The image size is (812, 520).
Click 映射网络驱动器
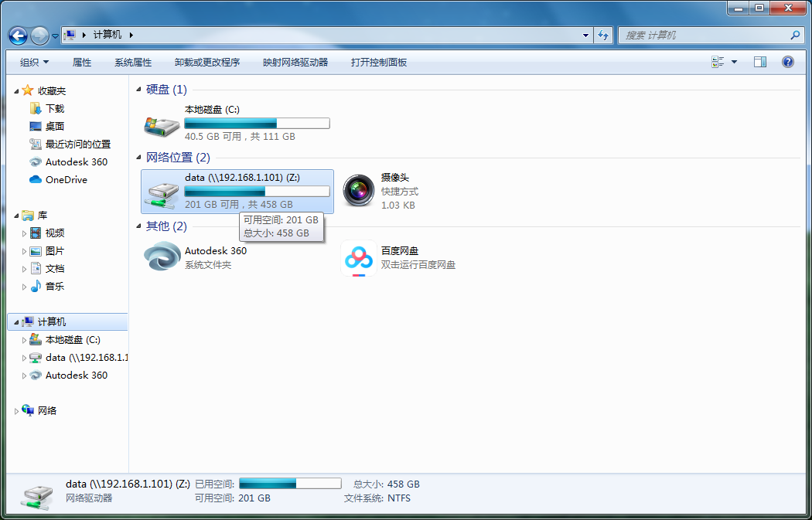[x=295, y=62]
